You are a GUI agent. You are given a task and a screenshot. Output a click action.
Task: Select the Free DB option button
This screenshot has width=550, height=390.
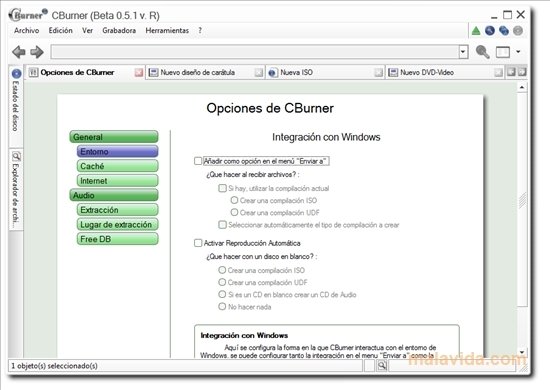(118, 239)
